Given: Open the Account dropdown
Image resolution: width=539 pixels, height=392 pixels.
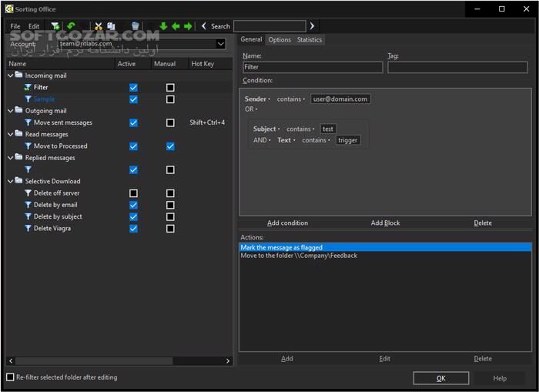Looking at the screenshot, I should point(220,44).
